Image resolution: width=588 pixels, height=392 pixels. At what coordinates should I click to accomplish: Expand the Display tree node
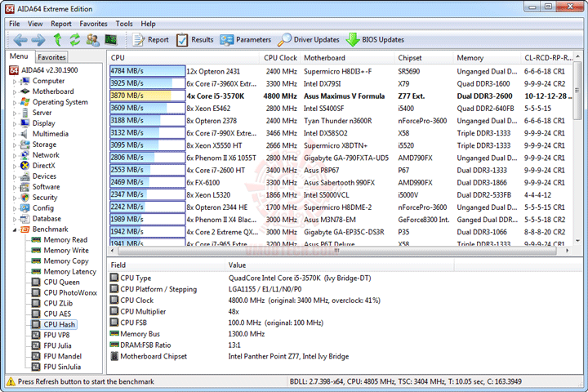pos(15,123)
